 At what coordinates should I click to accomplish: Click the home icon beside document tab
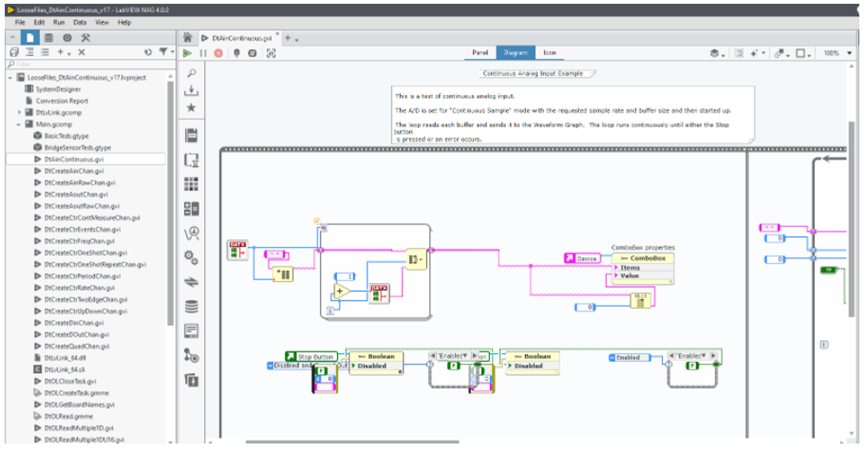pos(187,37)
